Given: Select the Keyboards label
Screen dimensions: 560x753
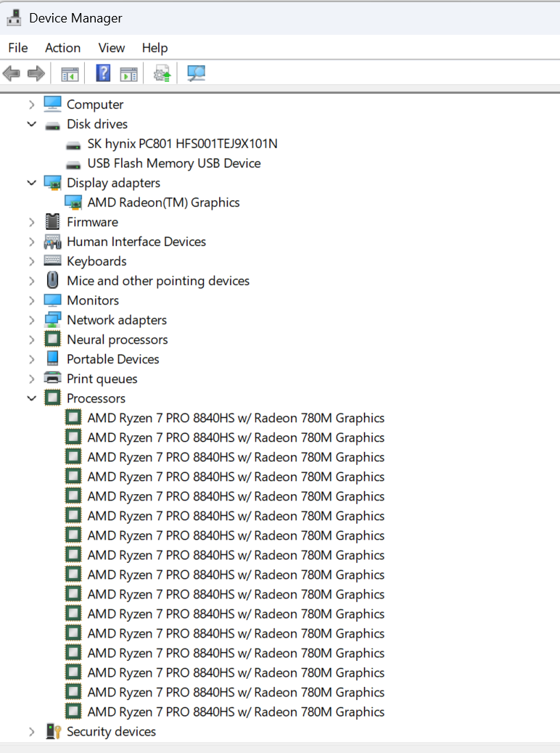Looking at the screenshot, I should point(96,261).
